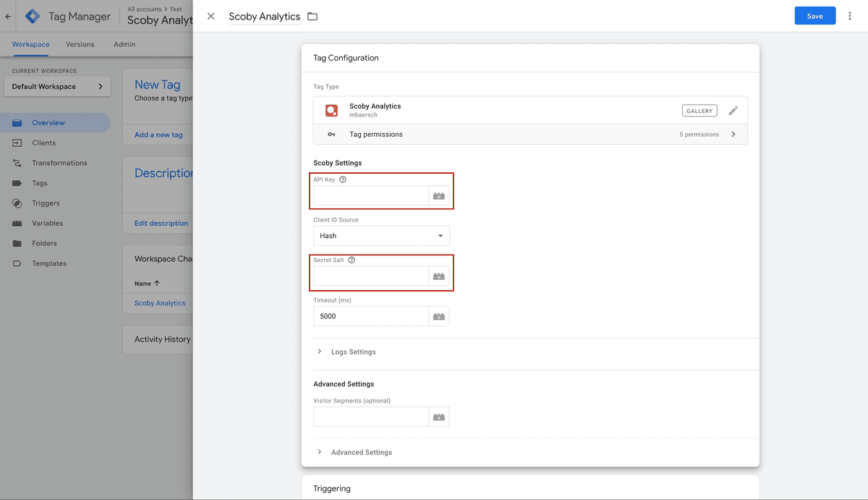Click the Tags label icon

[x=17, y=183]
